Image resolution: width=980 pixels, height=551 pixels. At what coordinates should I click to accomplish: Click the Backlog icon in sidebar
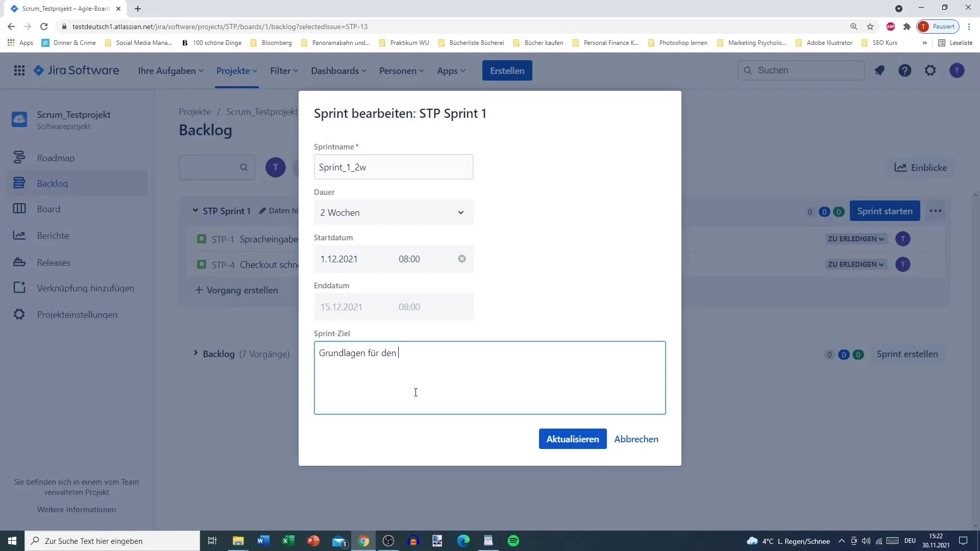tap(19, 183)
